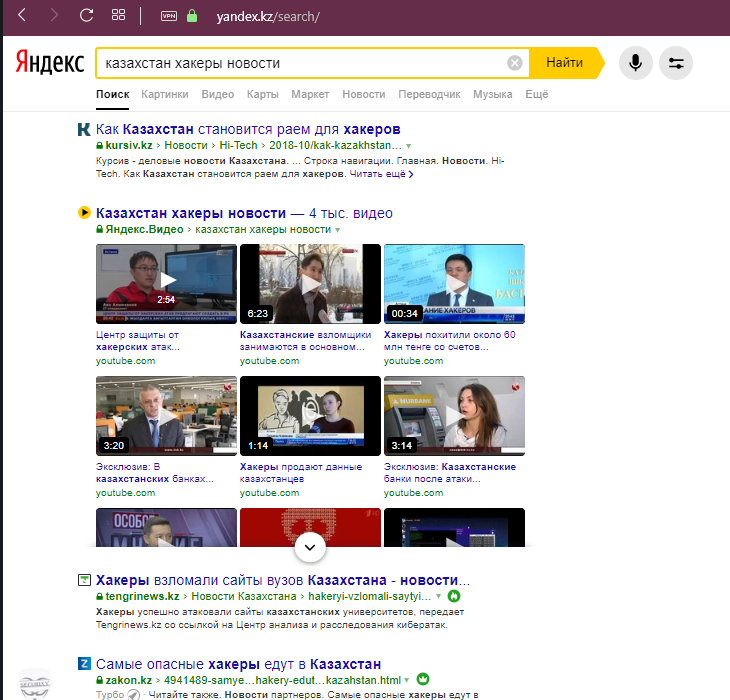Switch to the Новости tab
The image size is (730, 700).
pos(364,94)
